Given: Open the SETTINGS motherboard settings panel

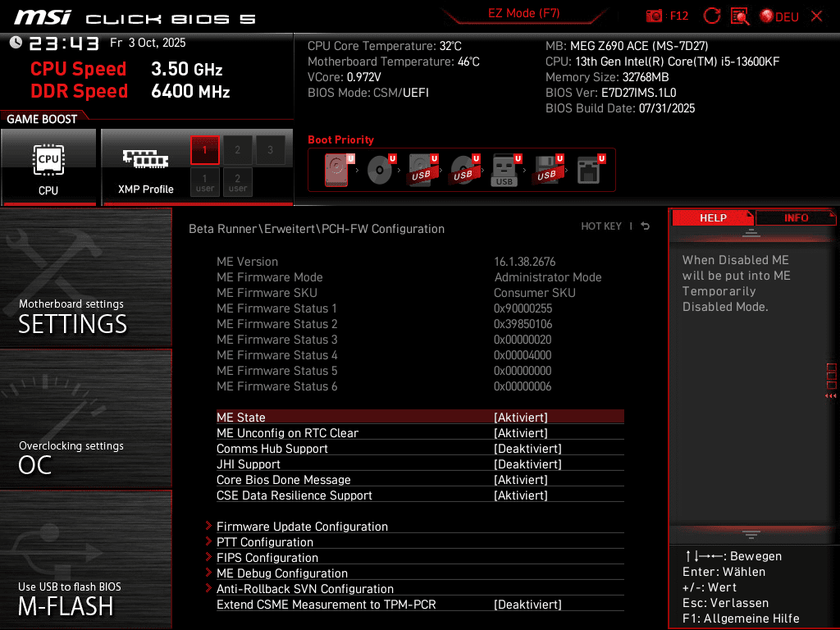Looking at the screenshot, I should tap(85, 277).
